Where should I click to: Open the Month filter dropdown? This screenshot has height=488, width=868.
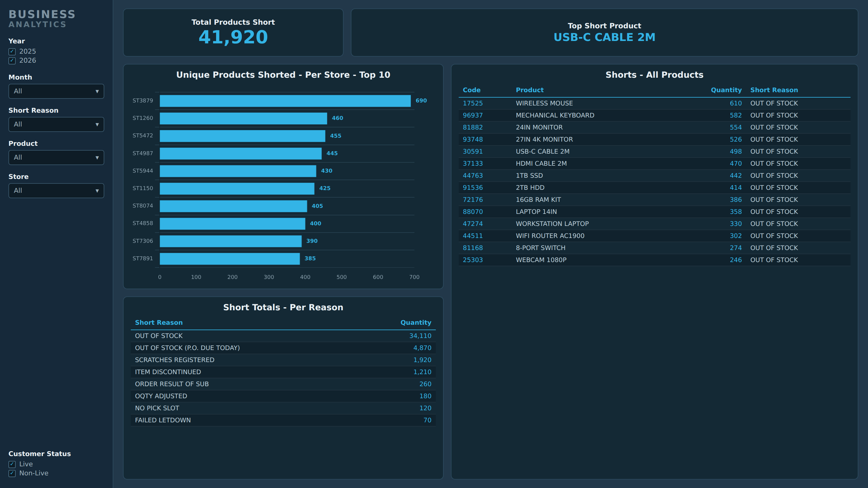56,91
